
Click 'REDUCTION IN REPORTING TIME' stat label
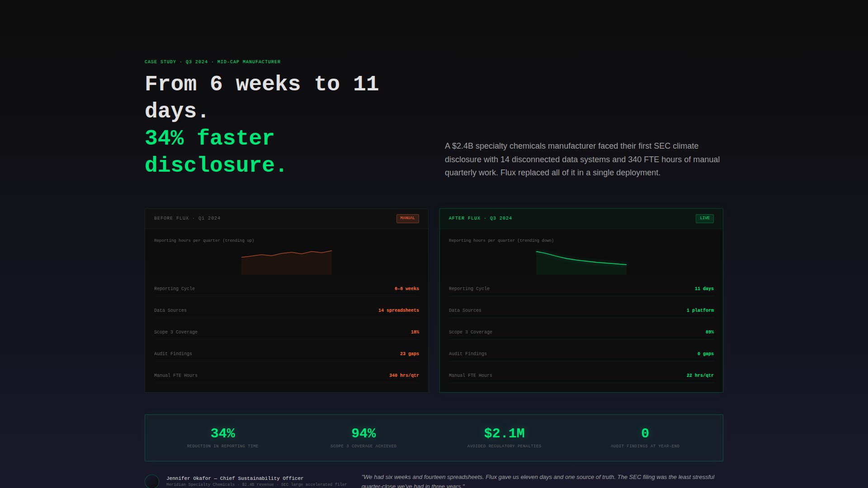(223, 446)
